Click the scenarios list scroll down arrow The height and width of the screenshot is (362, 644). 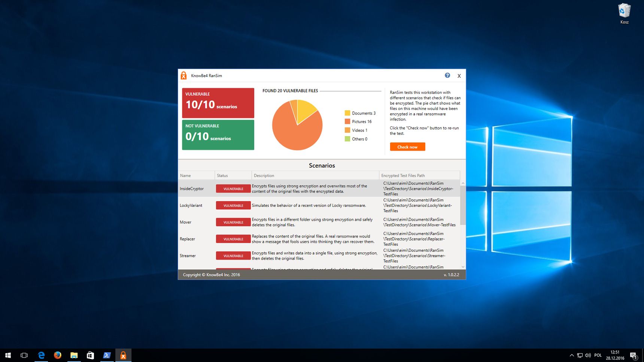click(463, 267)
